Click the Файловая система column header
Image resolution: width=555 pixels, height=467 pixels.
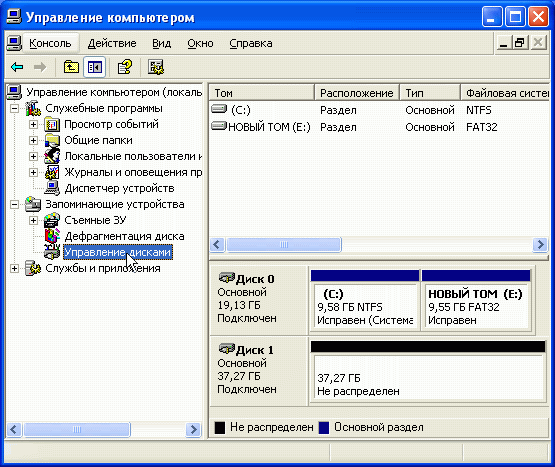505,93
